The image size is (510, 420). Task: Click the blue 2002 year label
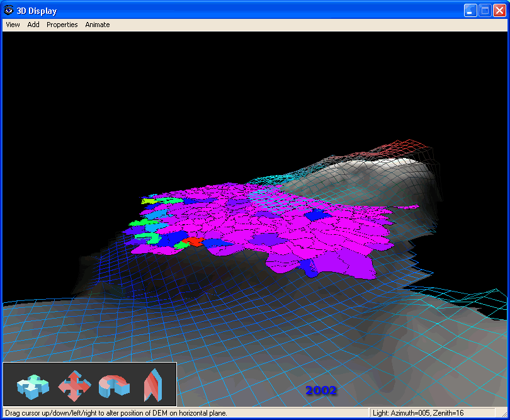pos(321,390)
